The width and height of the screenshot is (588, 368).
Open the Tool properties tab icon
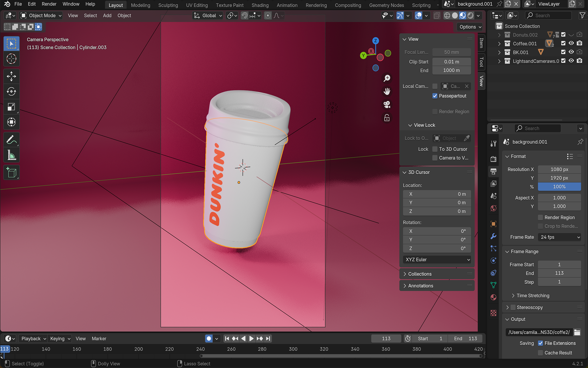[x=493, y=144]
